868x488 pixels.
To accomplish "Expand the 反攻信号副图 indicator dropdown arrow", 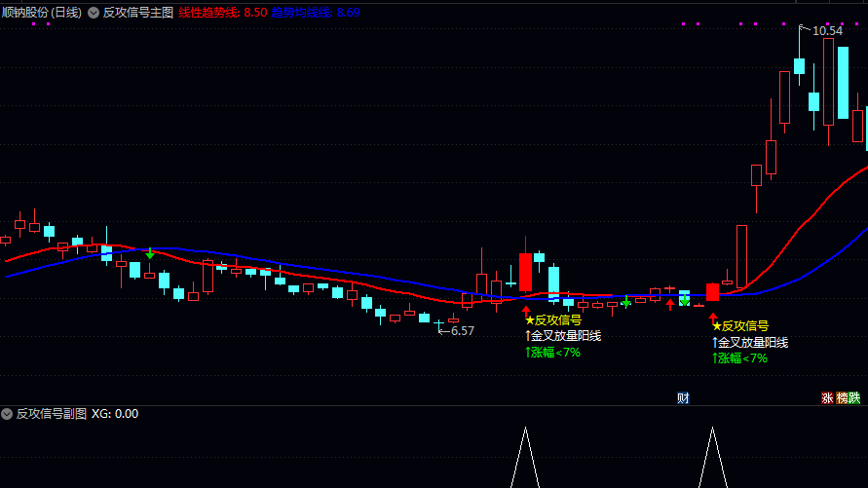I will click(7, 414).
